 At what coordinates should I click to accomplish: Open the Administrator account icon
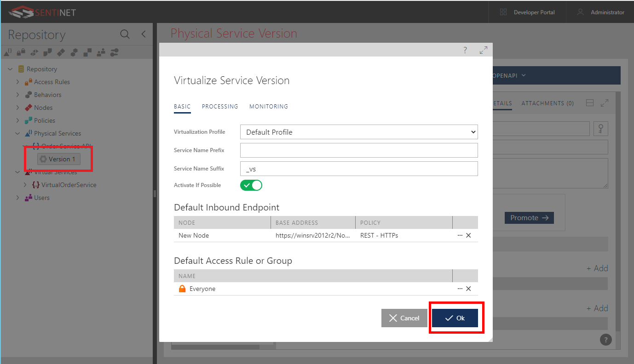(580, 12)
